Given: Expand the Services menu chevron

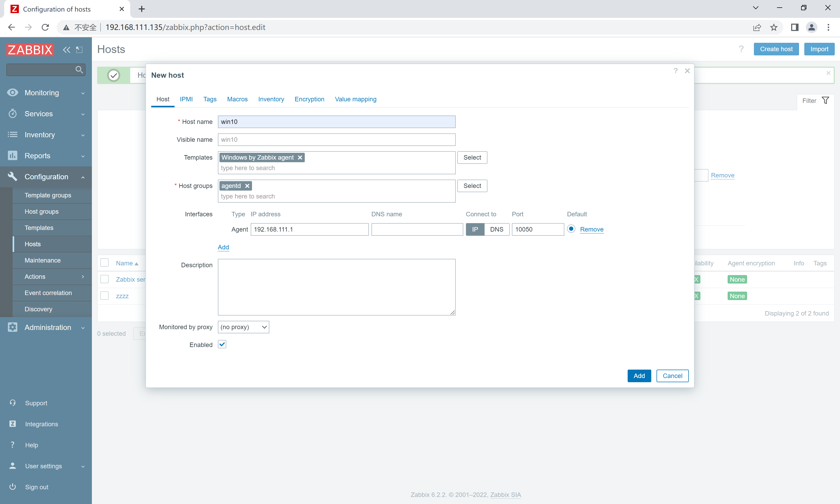Looking at the screenshot, I should coord(83,114).
